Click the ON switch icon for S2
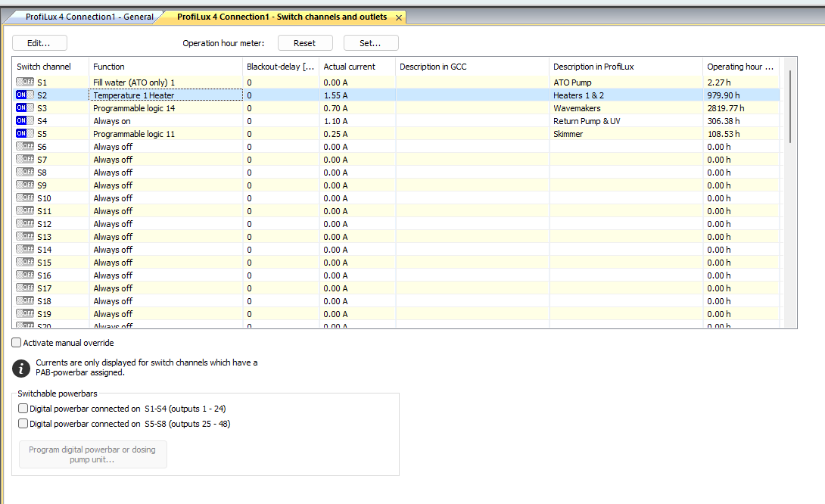Screen dimensions: 825x504 click(x=25, y=95)
